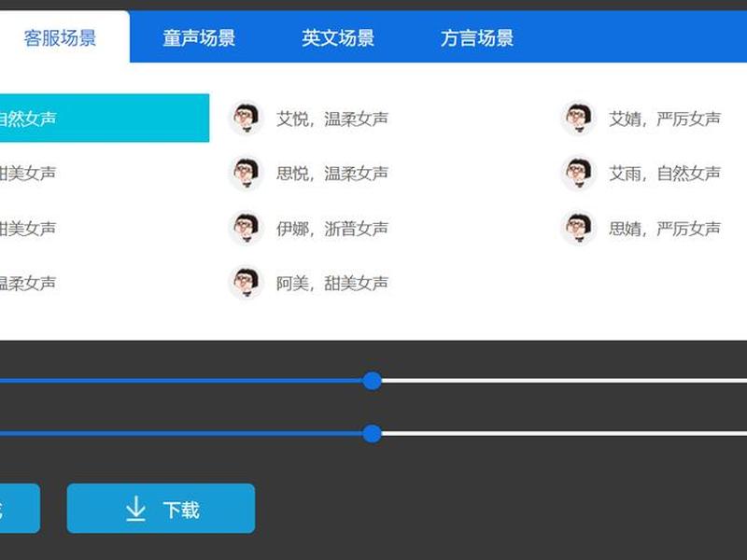747x560 pixels.
Task: Choose voice 思悦, 温柔女声
Action: coord(332,174)
